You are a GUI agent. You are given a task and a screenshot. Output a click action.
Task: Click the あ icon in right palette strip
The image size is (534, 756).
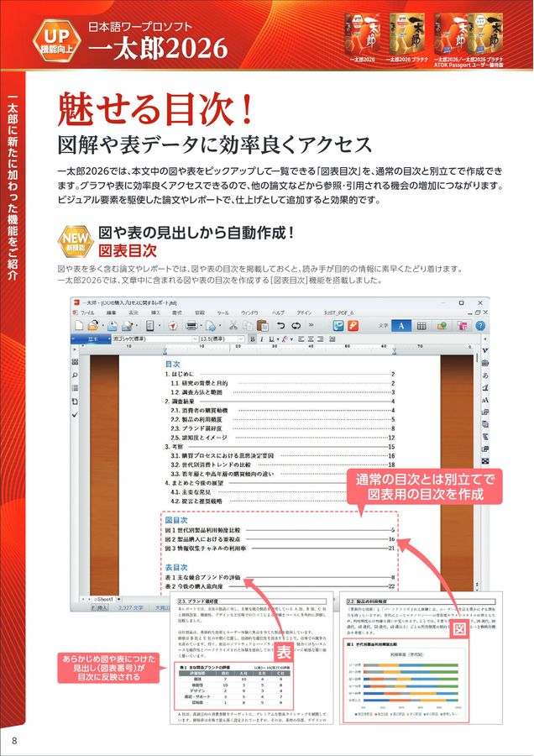pos(484,375)
